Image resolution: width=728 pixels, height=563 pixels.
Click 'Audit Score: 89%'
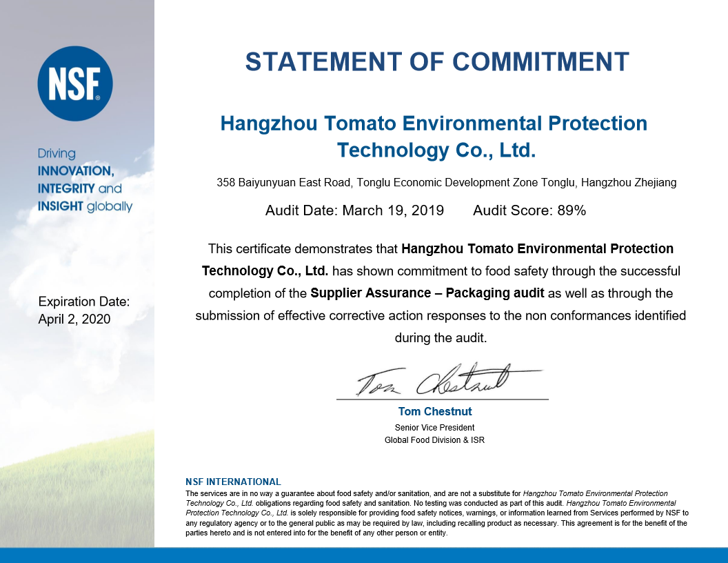click(x=529, y=210)
